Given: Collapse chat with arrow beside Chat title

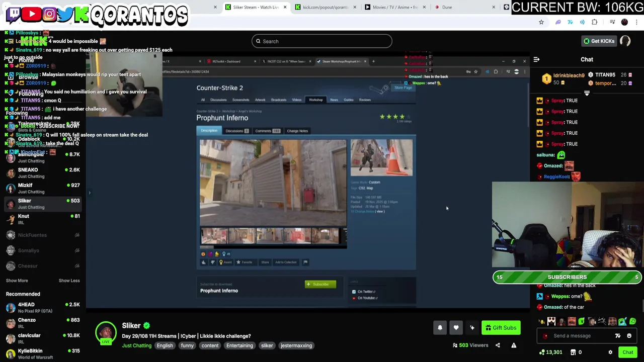Looking at the screenshot, I should coord(536,59).
